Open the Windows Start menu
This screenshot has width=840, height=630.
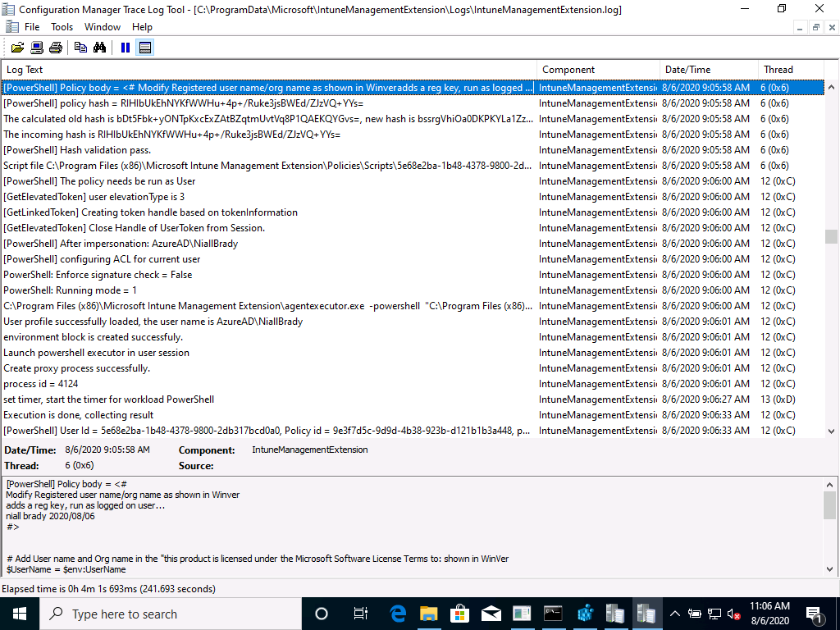pyautogui.click(x=20, y=614)
